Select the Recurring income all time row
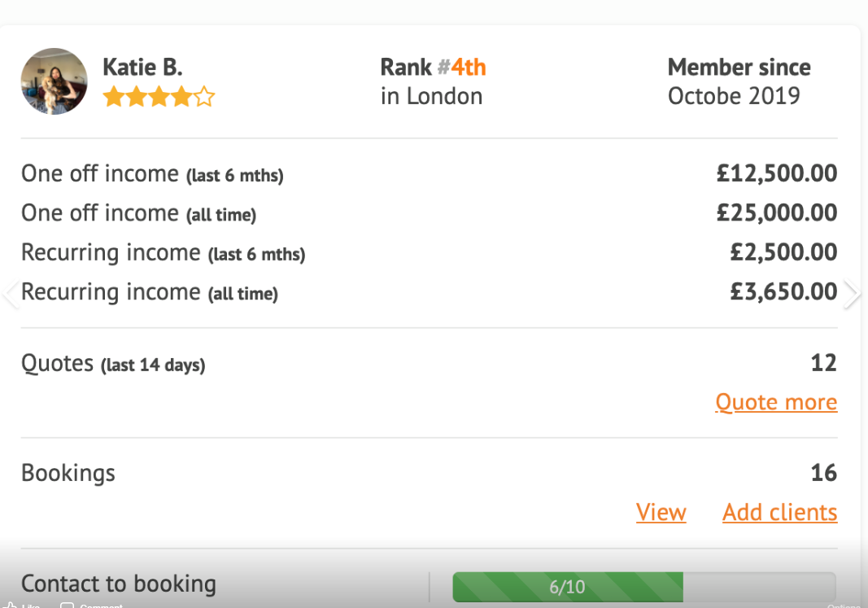The width and height of the screenshot is (868, 608). click(429, 292)
